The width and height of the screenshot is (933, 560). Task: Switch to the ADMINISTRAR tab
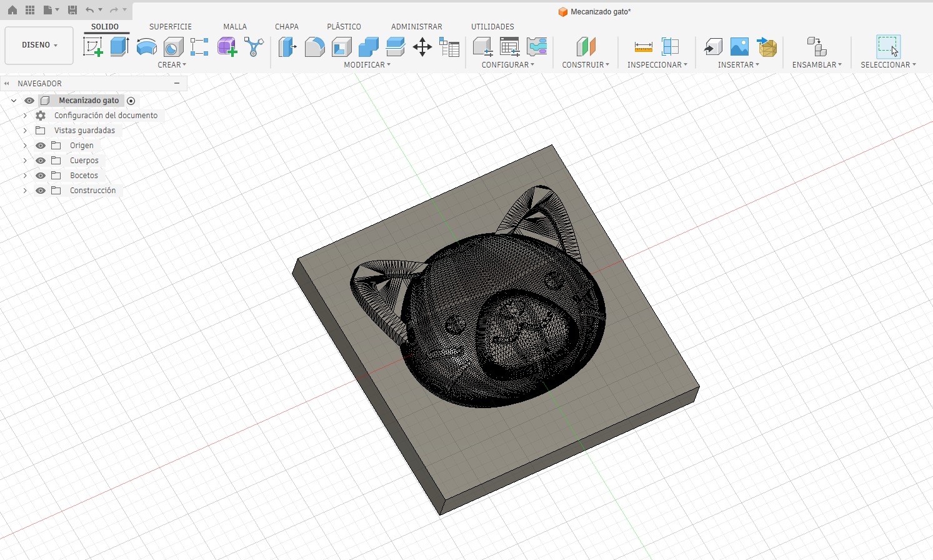pos(416,27)
